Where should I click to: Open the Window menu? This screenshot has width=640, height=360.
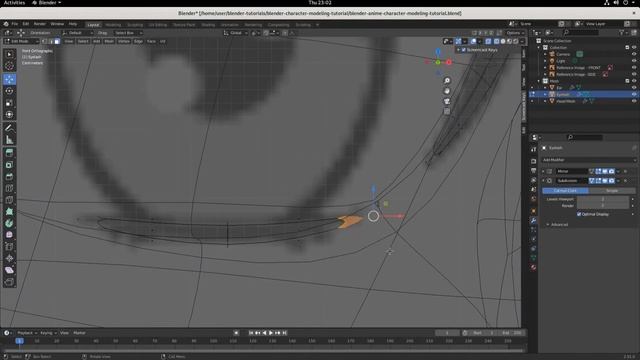(57, 24)
